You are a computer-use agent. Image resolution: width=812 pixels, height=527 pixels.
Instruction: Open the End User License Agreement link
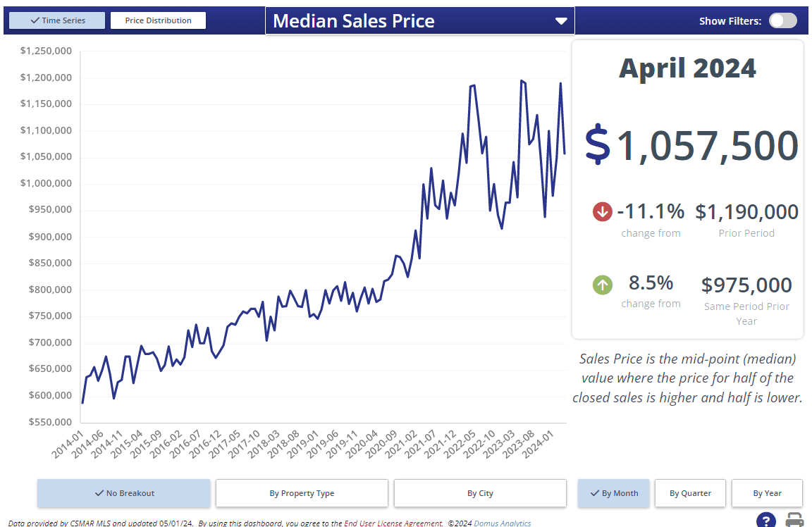coord(393,523)
